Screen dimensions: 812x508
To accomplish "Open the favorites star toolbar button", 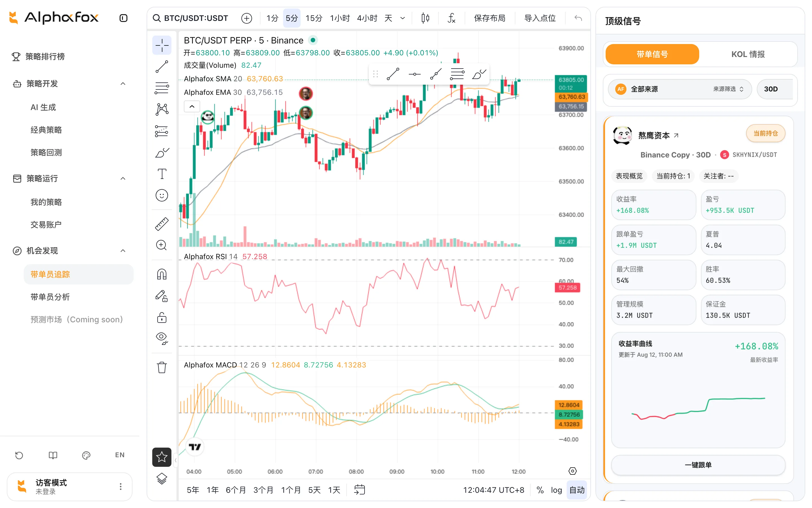I will [x=162, y=457].
